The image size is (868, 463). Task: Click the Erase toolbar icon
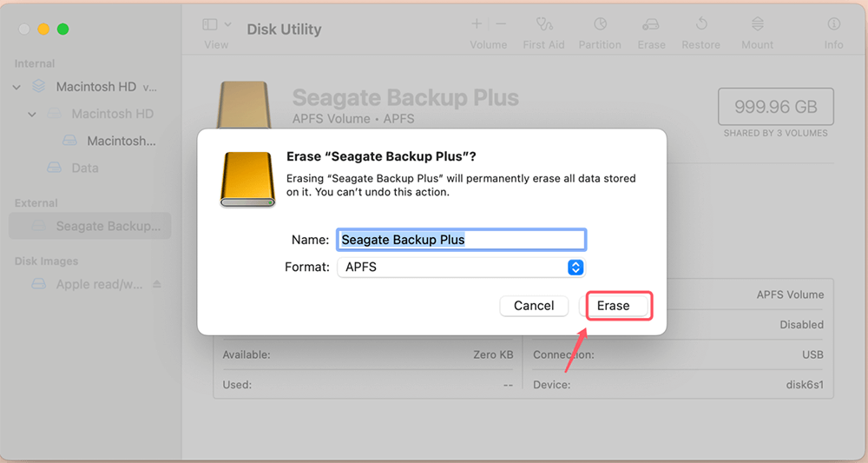coord(651,24)
